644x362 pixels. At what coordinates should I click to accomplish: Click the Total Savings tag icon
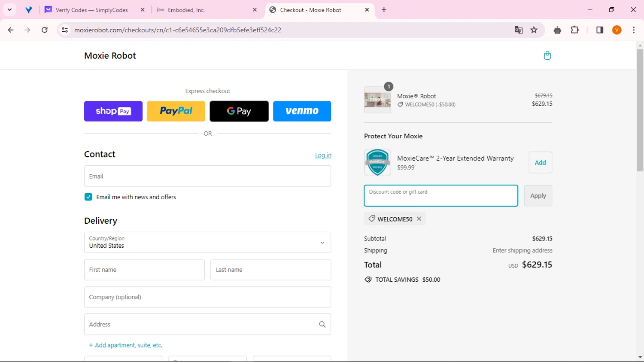(368, 280)
